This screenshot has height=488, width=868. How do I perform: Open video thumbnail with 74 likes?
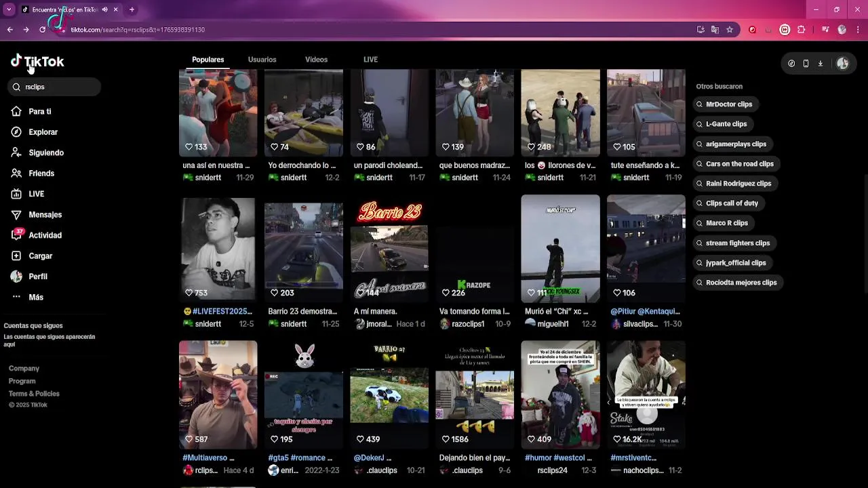(303, 113)
